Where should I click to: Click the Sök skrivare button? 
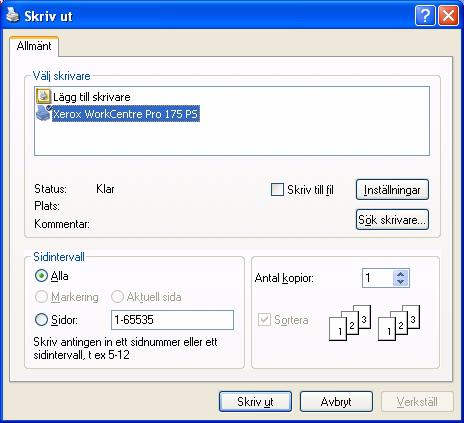tap(392, 220)
